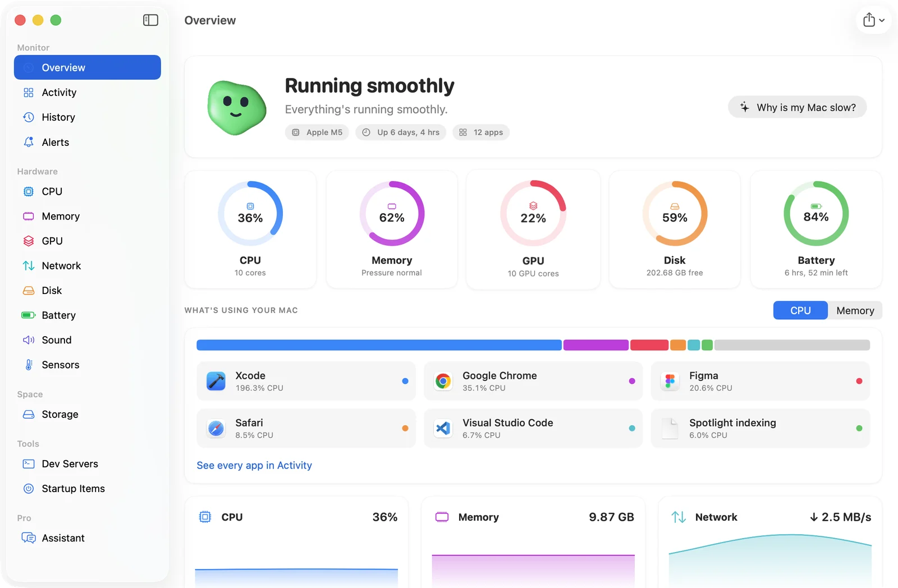Open the Memory 62% gauge card

click(392, 229)
